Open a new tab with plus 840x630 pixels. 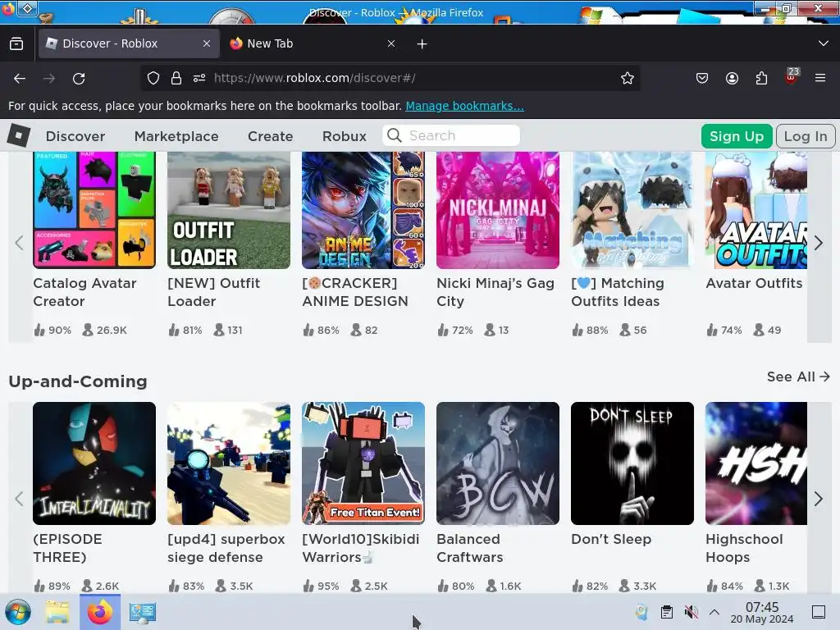click(x=422, y=44)
